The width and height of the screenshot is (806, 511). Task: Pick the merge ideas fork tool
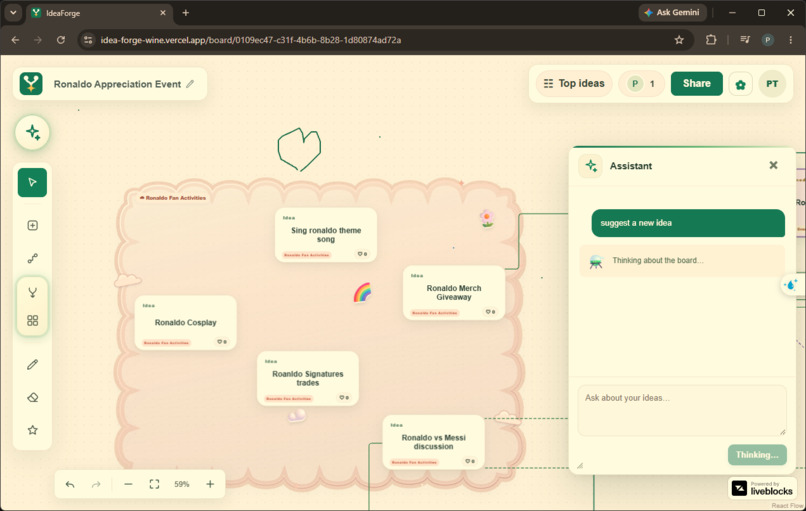(x=32, y=293)
